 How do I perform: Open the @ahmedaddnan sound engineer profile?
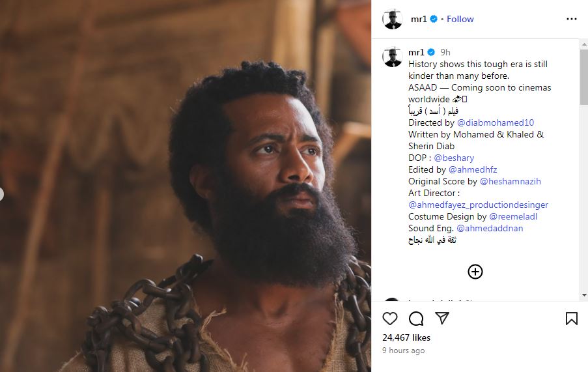(490, 228)
